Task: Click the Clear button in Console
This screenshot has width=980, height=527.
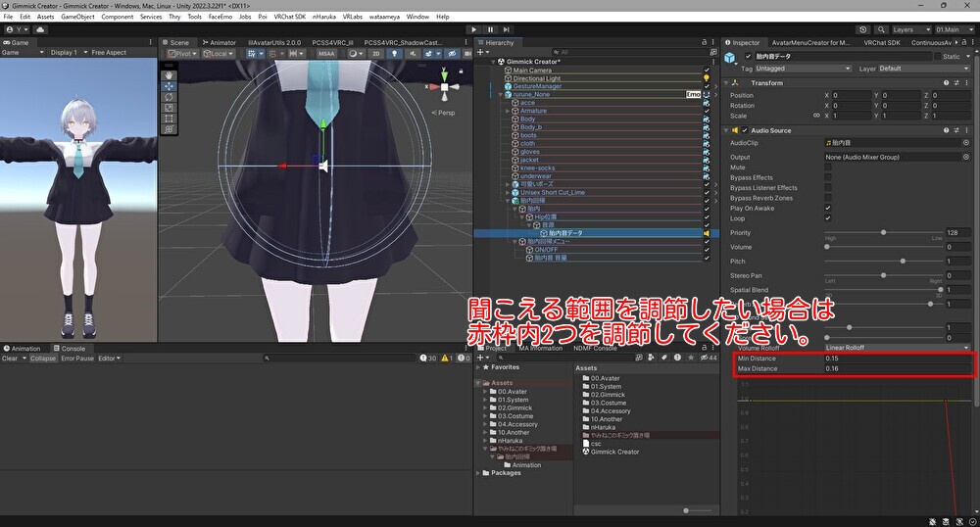Action: click(10, 359)
